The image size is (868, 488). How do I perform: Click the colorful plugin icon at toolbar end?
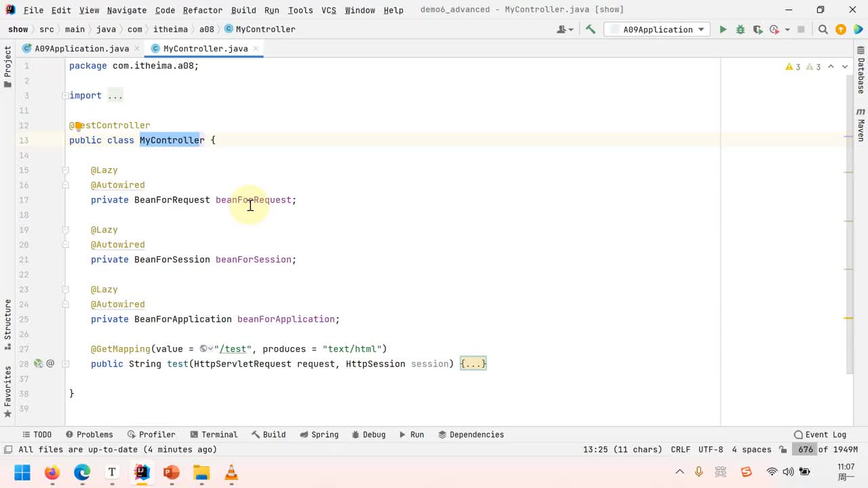(x=857, y=29)
